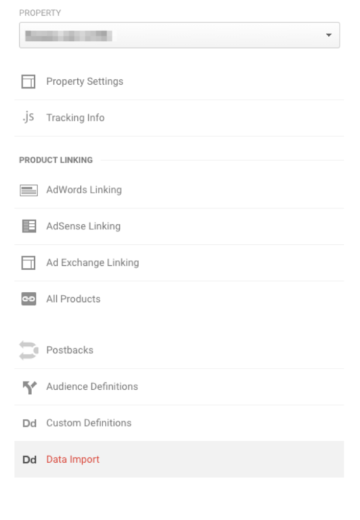The width and height of the screenshot is (360, 520).
Task: Open the Property selector dropdown arrow
Action: pyautogui.click(x=329, y=35)
